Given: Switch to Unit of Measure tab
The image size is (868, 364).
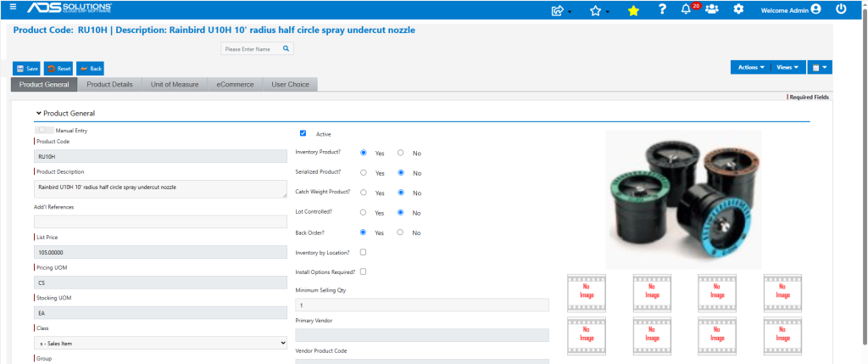Looking at the screenshot, I should (175, 85).
